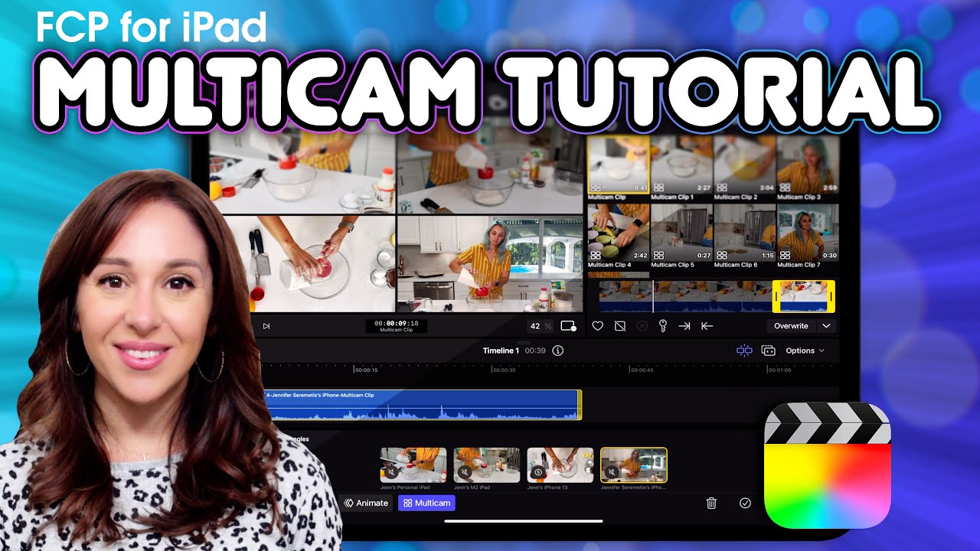The height and width of the screenshot is (551, 980).
Task: Select the blue Multicam Clip in the timeline
Action: pyautogui.click(x=420, y=405)
